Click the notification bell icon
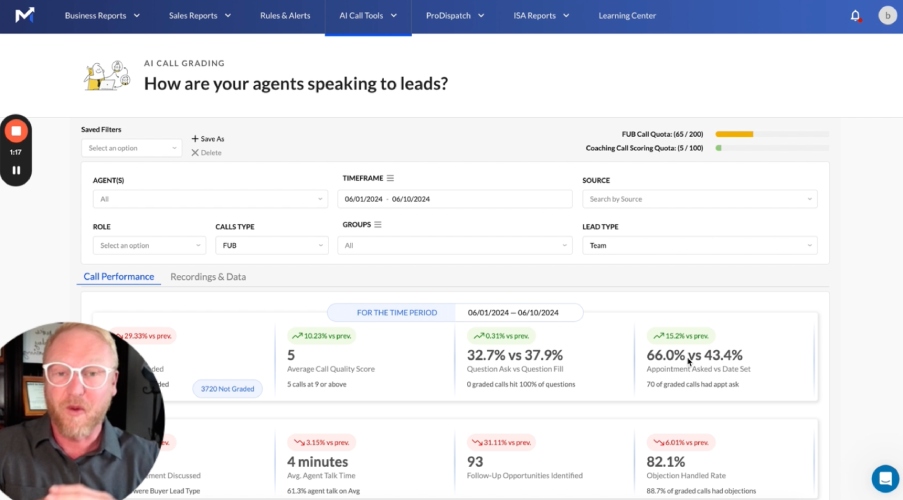903x500 pixels. click(x=855, y=16)
